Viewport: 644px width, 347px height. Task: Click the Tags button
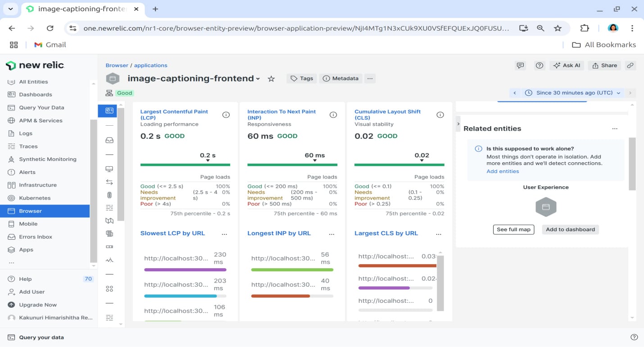[302, 78]
